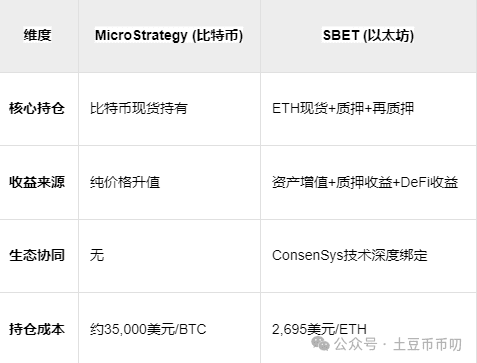Screen dimensions: 477x363
Task: Click the 核心持仓 row label
Action: point(37,108)
